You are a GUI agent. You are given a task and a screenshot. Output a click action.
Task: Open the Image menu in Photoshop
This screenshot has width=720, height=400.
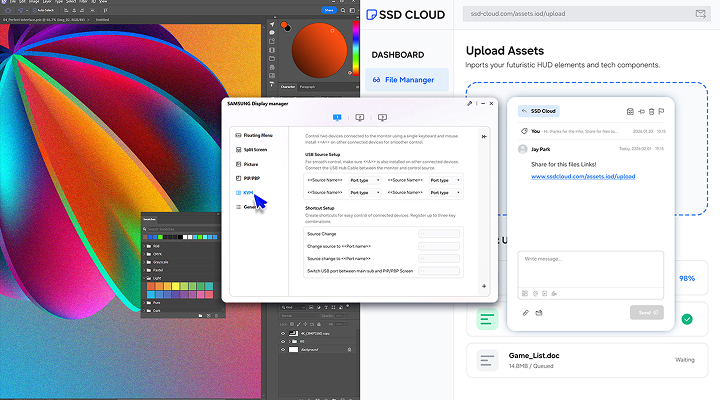[x=34, y=2]
